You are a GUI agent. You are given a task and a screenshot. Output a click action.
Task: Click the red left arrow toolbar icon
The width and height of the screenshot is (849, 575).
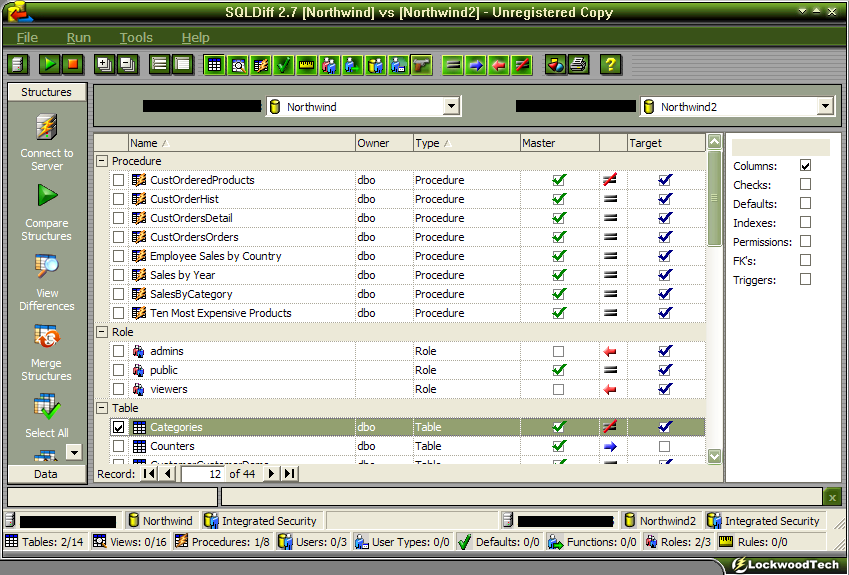point(499,64)
